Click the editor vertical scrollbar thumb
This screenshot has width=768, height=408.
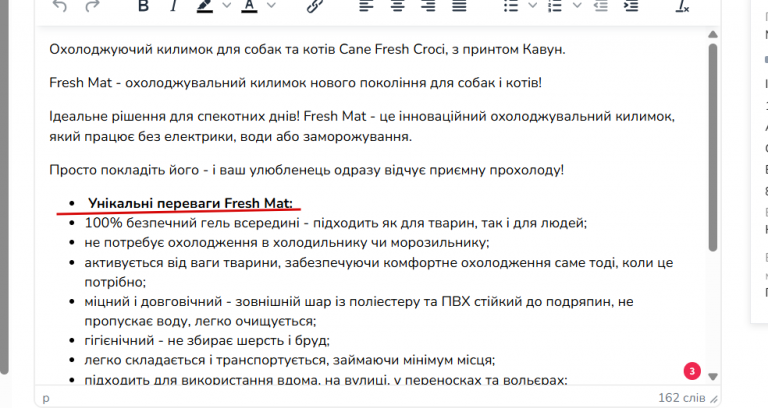click(713, 147)
